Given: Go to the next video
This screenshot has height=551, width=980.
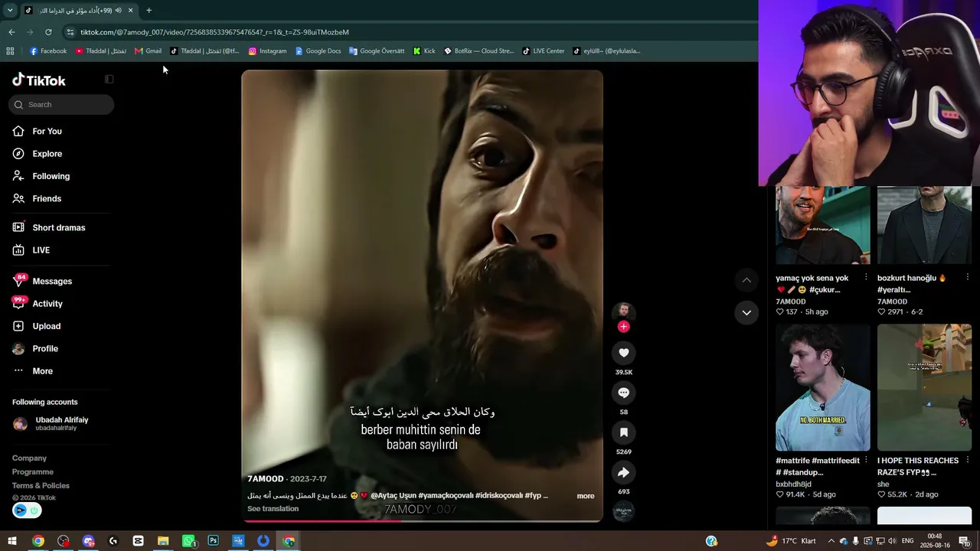Looking at the screenshot, I should coord(746,312).
